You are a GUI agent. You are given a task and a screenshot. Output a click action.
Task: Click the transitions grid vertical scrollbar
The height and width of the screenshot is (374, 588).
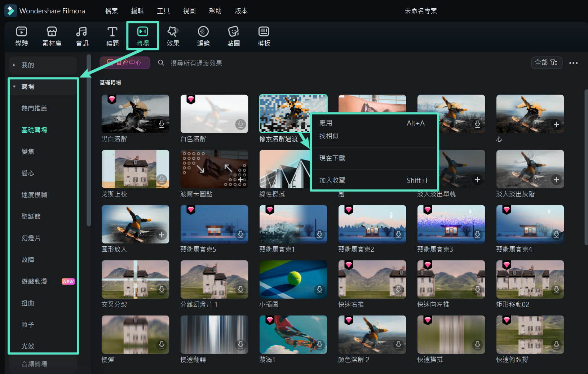click(586, 167)
